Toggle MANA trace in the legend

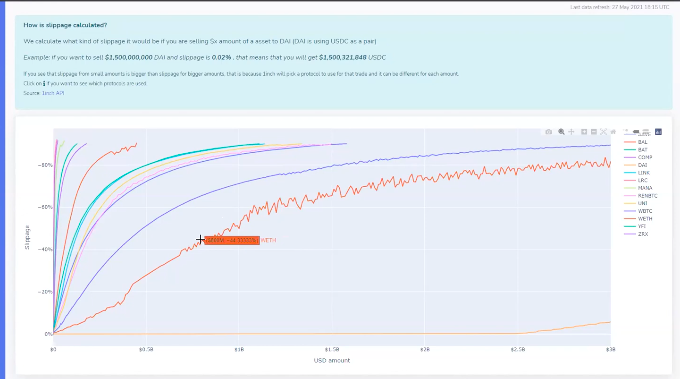[638, 188]
